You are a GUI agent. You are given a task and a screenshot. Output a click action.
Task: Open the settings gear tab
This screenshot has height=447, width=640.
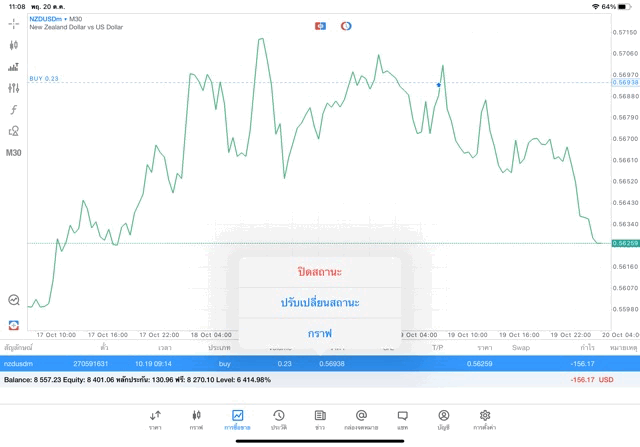(x=484, y=420)
